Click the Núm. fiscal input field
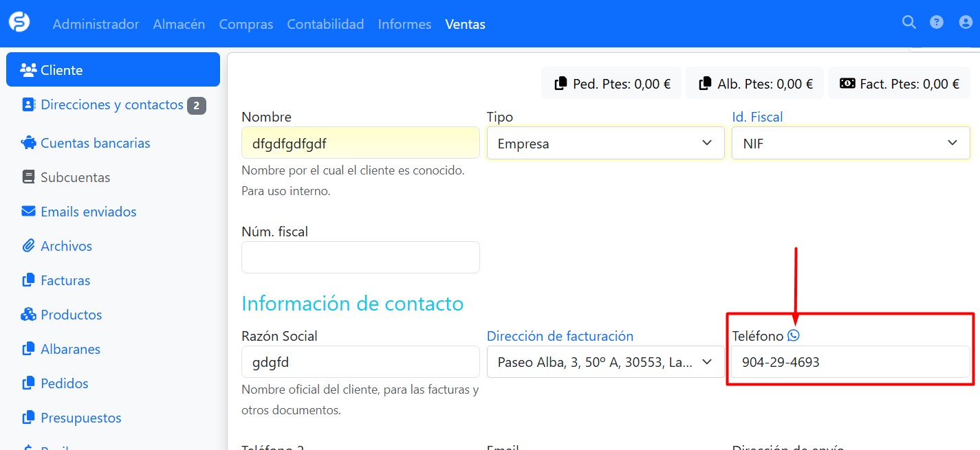Screen dimensions: 980x450 click(x=360, y=257)
